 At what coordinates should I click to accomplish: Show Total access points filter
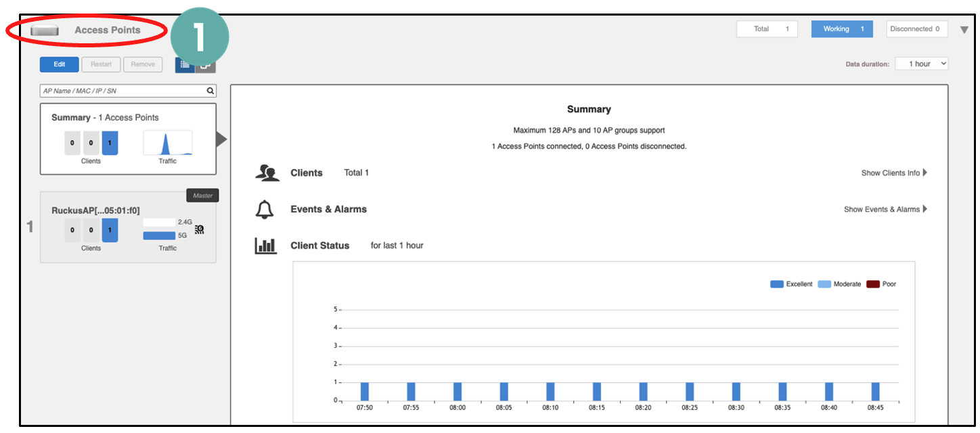[767, 29]
